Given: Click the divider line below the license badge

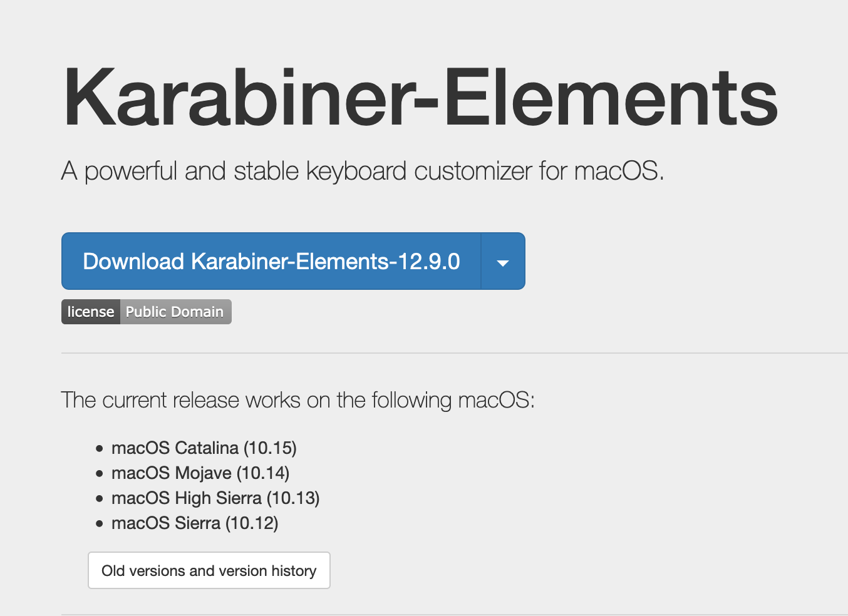Looking at the screenshot, I should [438, 353].
